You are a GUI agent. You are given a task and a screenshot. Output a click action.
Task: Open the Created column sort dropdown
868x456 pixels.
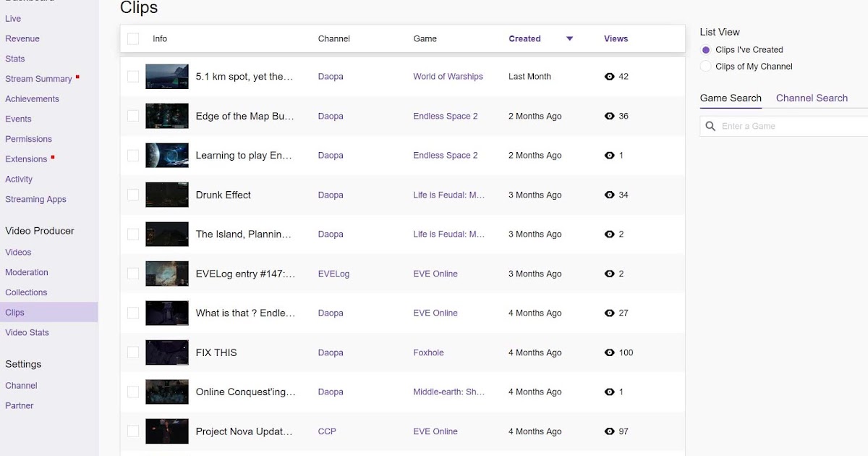pyautogui.click(x=569, y=38)
